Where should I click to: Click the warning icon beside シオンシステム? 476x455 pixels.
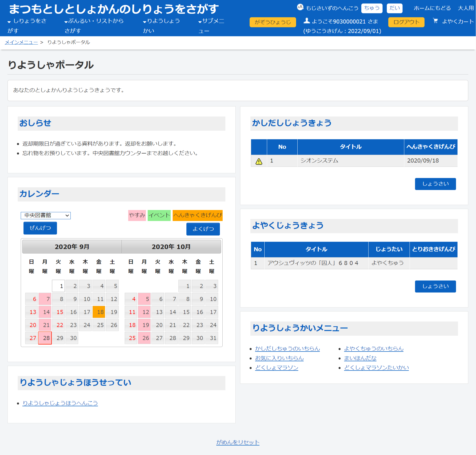click(x=259, y=161)
